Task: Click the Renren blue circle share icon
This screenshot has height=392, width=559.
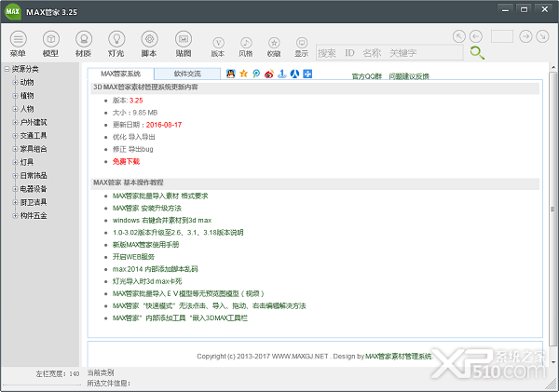Action: (x=294, y=74)
